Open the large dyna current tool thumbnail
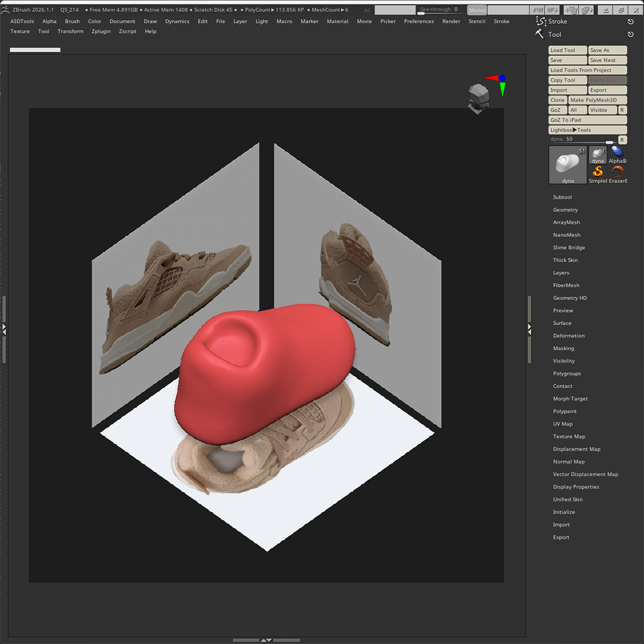 coord(568,165)
